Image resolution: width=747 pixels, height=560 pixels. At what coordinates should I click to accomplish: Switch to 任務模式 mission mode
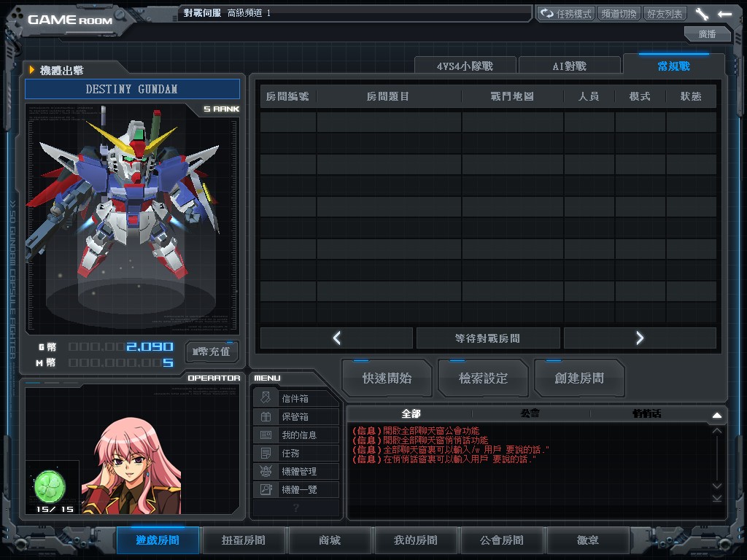click(566, 14)
